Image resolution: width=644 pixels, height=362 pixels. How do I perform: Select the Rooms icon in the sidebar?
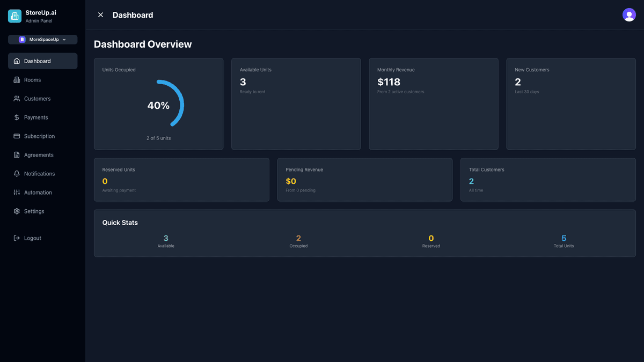click(x=17, y=79)
